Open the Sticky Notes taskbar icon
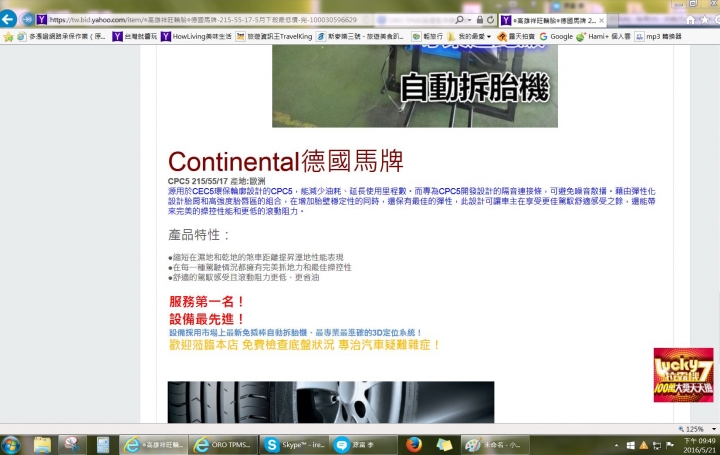Viewport: 720px width, 455px height. (x=444, y=445)
